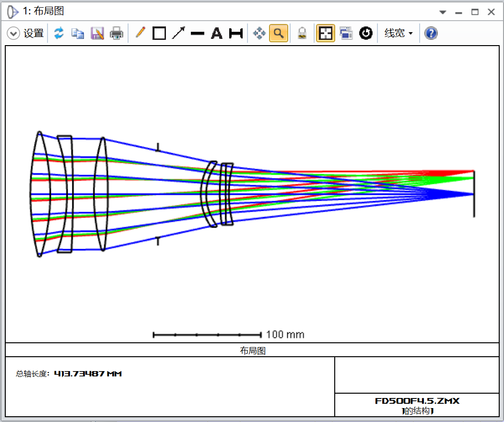
Task: Click the 100 mm scale bar label
Action: [285, 335]
